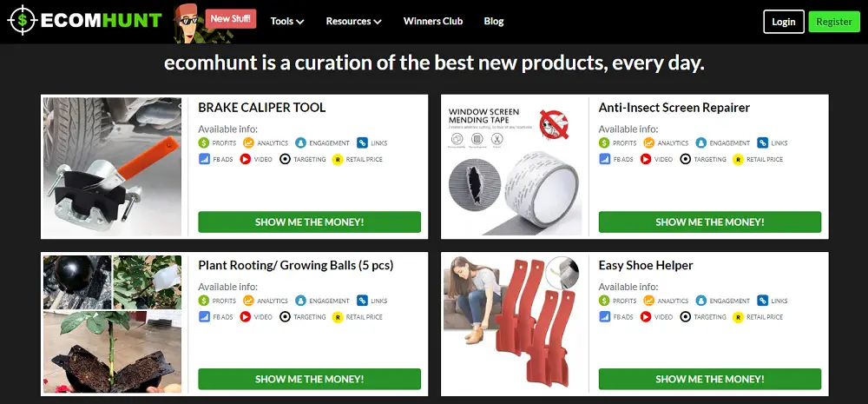868x404 pixels.
Task: Open the Blog menu item
Action: pos(494,21)
